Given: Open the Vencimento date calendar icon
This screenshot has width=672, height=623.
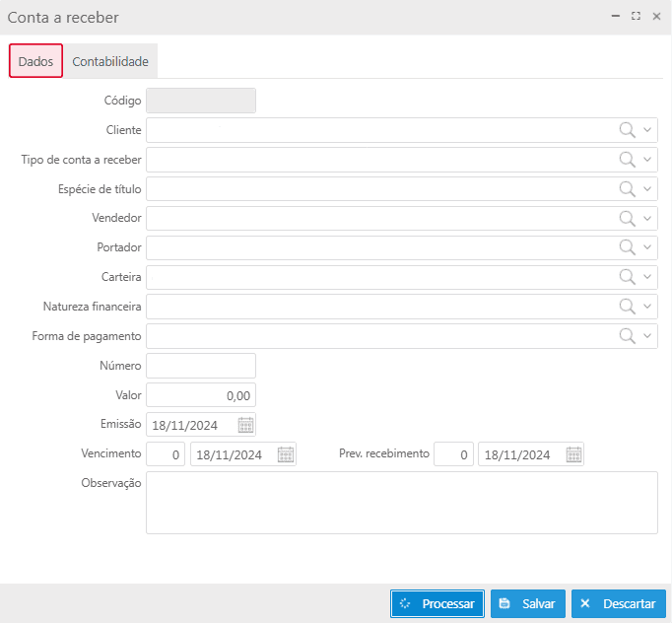Looking at the screenshot, I should (x=286, y=454).
